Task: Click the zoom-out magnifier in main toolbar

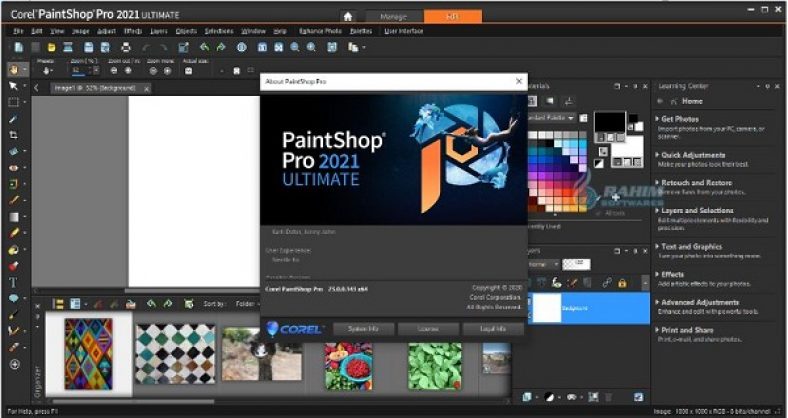Action: click(294, 47)
